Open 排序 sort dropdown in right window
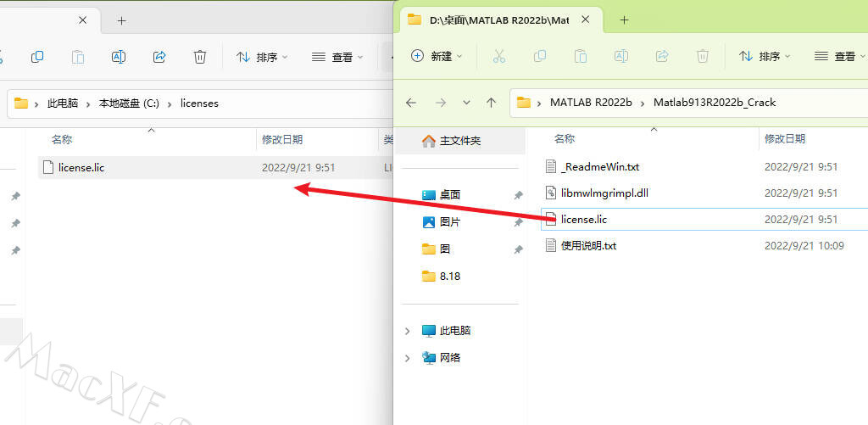868x425 pixels. tap(765, 56)
